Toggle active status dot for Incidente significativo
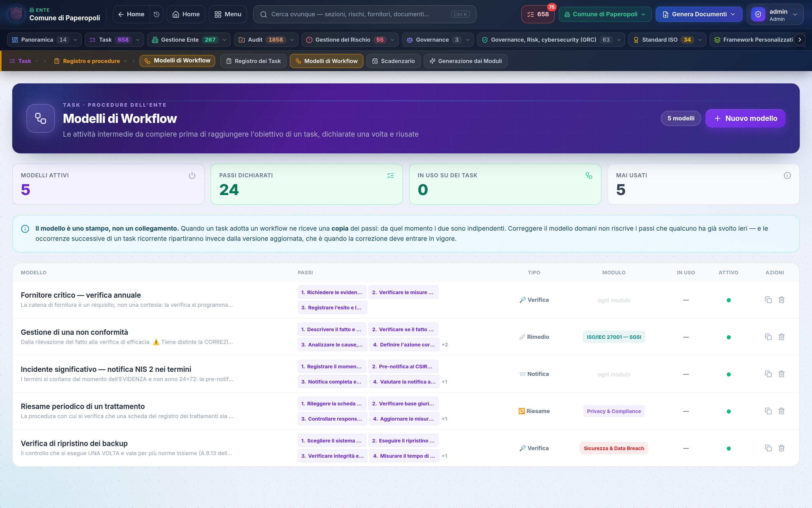 click(x=729, y=374)
